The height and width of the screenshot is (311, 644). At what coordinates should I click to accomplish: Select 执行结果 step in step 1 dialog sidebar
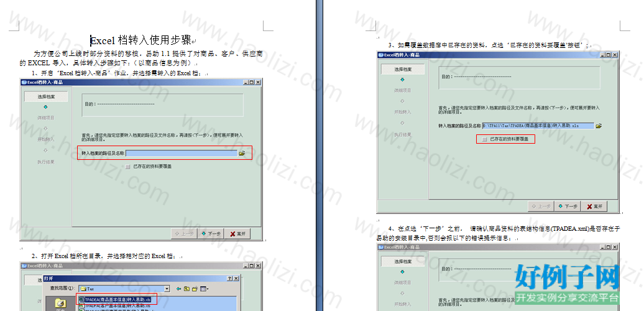pos(45,162)
